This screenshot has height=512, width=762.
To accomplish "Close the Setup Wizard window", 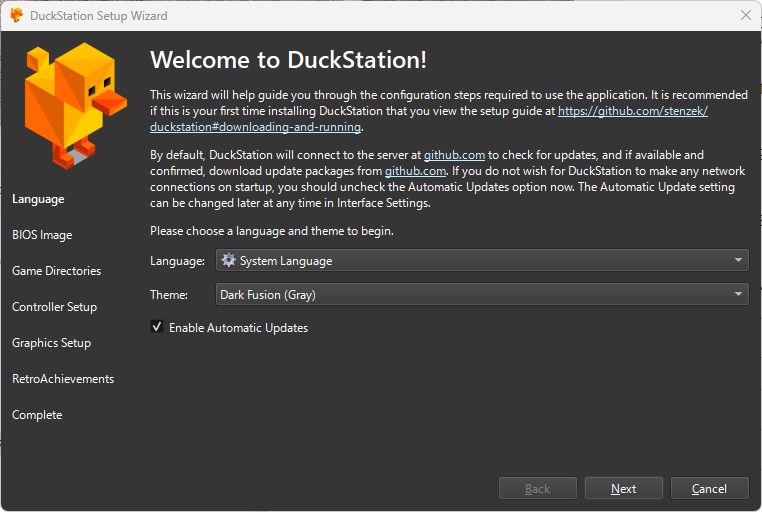I will coord(745,15).
